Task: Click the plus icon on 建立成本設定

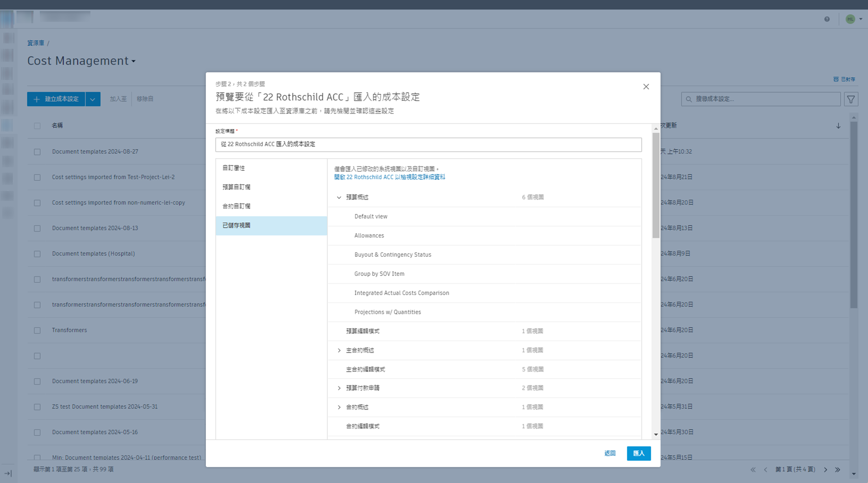Action: tap(37, 99)
